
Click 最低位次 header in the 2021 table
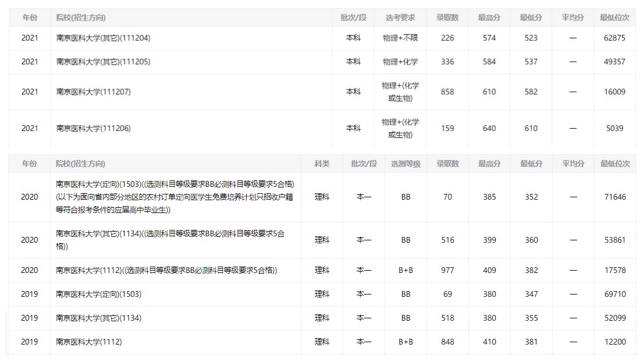pyautogui.click(x=614, y=18)
